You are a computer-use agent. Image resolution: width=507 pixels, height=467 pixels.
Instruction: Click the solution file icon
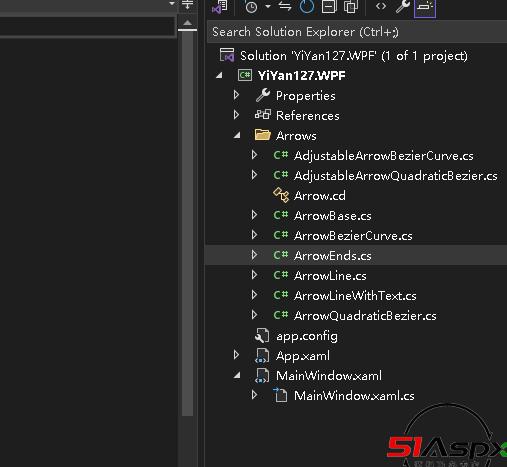tap(227, 55)
